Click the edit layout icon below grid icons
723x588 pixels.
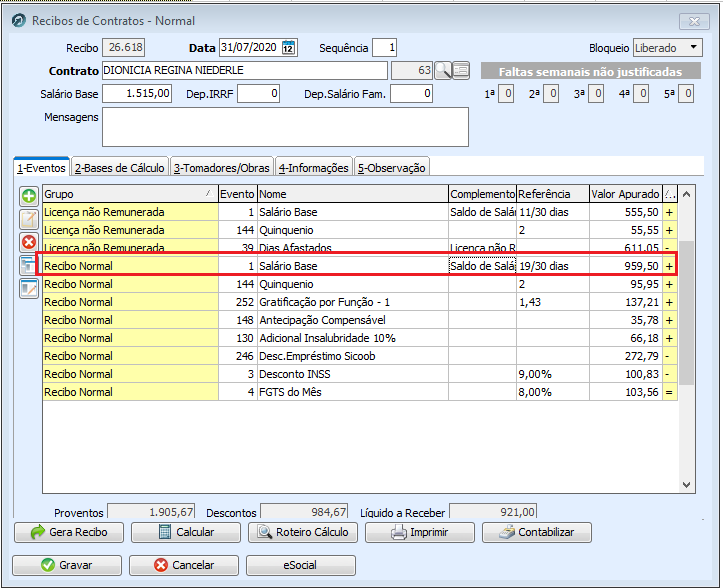29,289
